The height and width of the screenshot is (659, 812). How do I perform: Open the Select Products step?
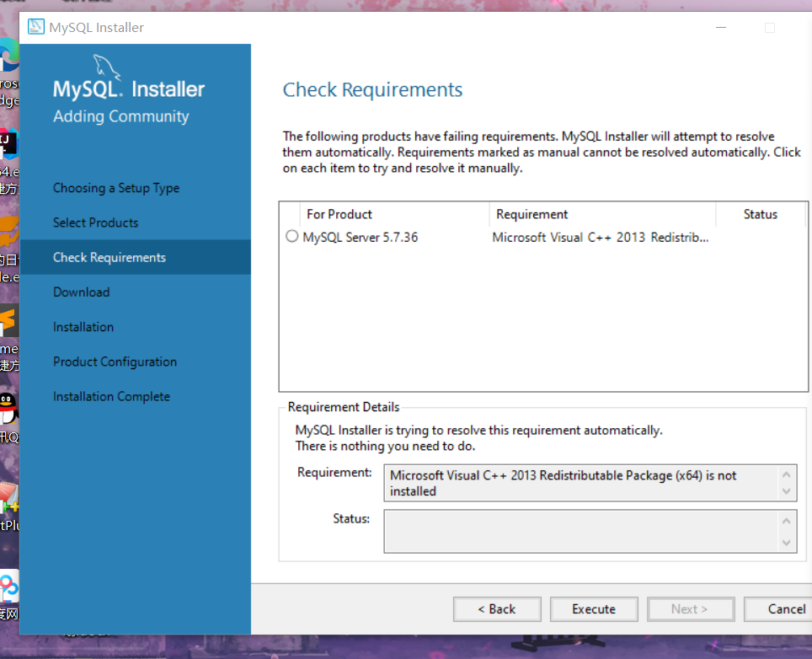click(95, 222)
